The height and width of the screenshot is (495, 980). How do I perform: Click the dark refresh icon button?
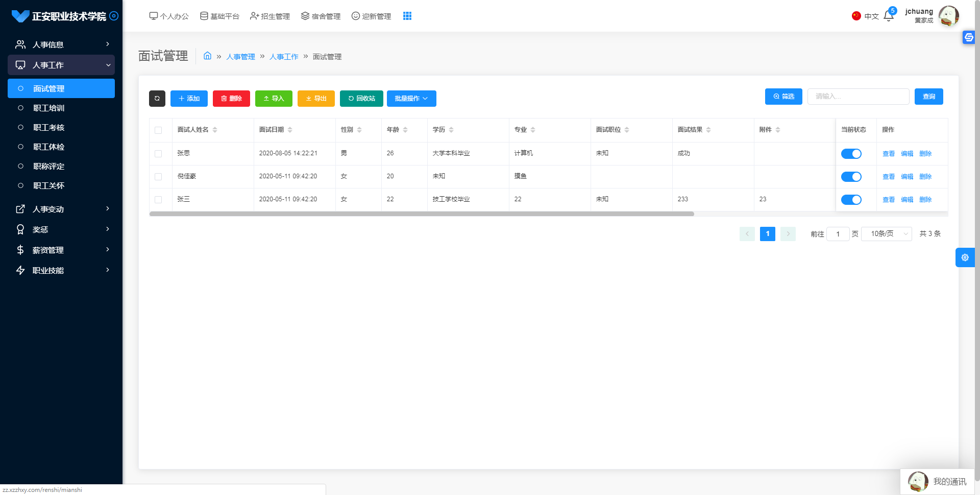pyautogui.click(x=157, y=99)
